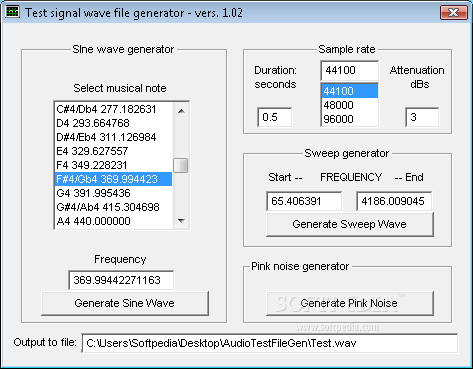Click Generate Sine Wave button
The height and width of the screenshot is (369, 473).
point(125,303)
